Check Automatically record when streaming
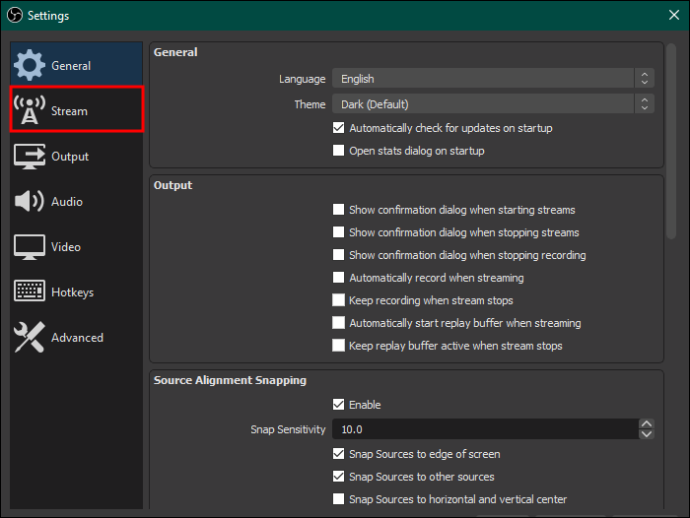 pyautogui.click(x=338, y=278)
